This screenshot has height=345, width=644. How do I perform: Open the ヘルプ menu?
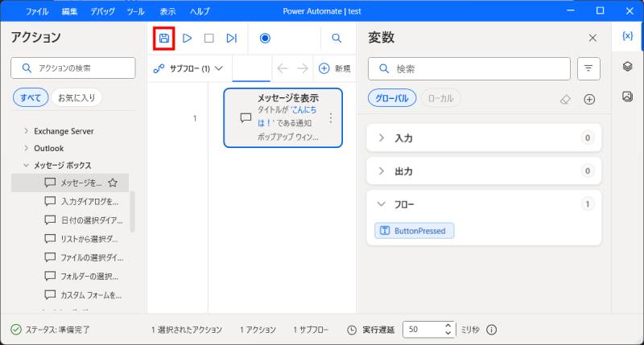(200, 11)
